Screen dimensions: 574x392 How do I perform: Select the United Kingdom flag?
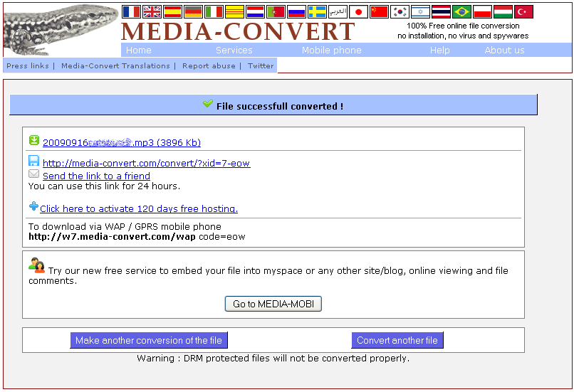[152, 11]
